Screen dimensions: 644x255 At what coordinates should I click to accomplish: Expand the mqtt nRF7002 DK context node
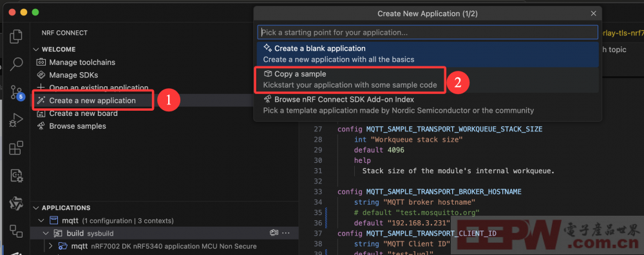point(50,247)
